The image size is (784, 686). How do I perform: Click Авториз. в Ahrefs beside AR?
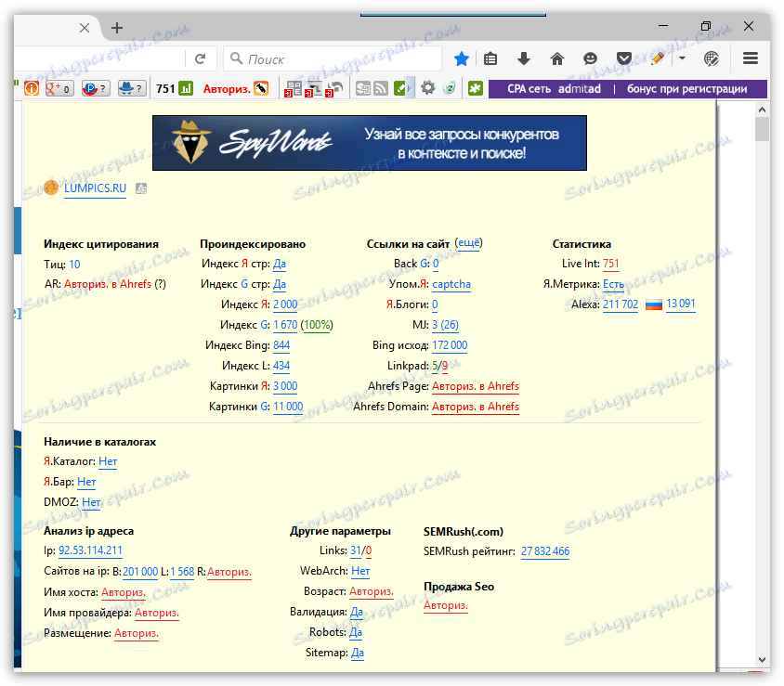tap(108, 284)
